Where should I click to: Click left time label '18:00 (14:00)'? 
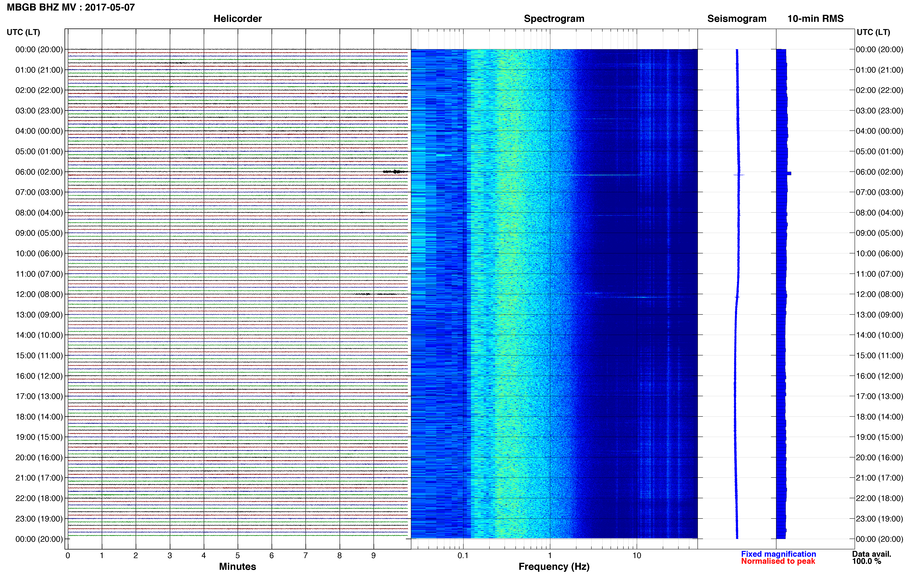pos(39,417)
